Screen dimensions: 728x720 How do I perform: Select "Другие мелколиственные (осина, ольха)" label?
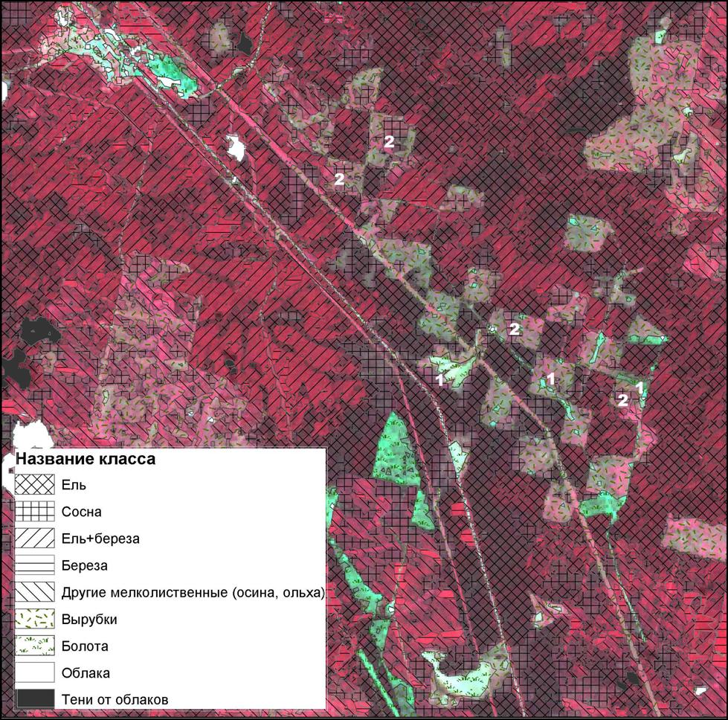[193, 593]
